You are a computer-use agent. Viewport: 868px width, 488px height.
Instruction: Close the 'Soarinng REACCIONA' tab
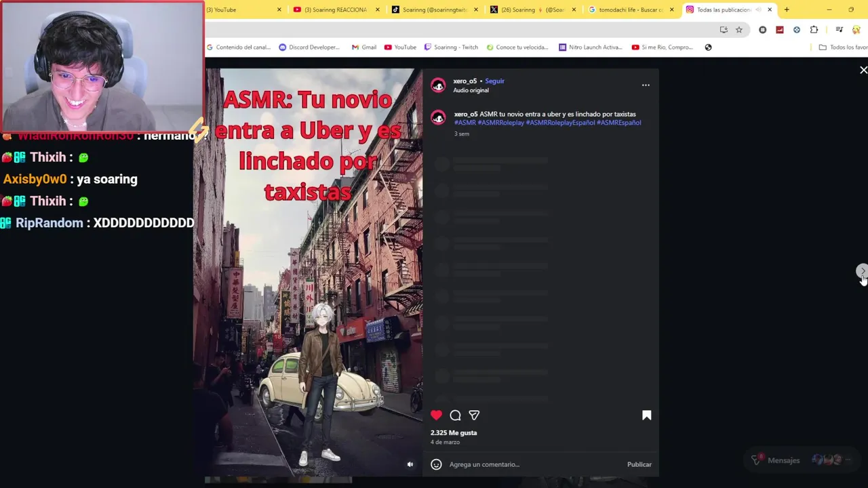[377, 9]
